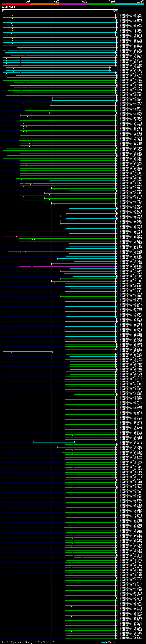Select UniRef100_Q7X8A1 label
This screenshot has height=644, width=146.
(131, 77)
